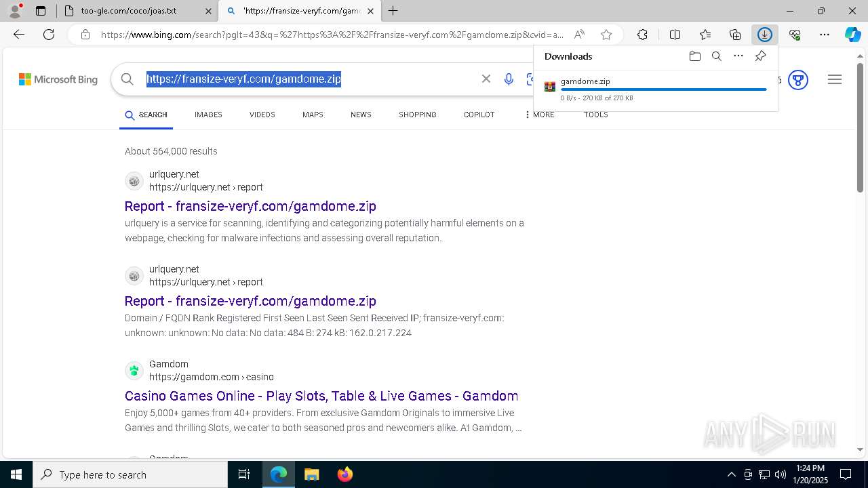Image resolution: width=868 pixels, height=488 pixels.
Task: Open the Edge profile icon
Action: tap(15, 11)
